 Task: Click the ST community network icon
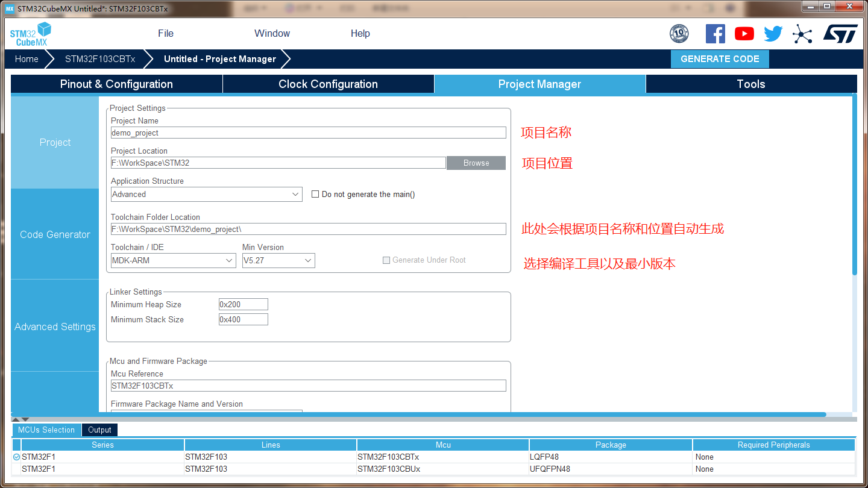[802, 34]
